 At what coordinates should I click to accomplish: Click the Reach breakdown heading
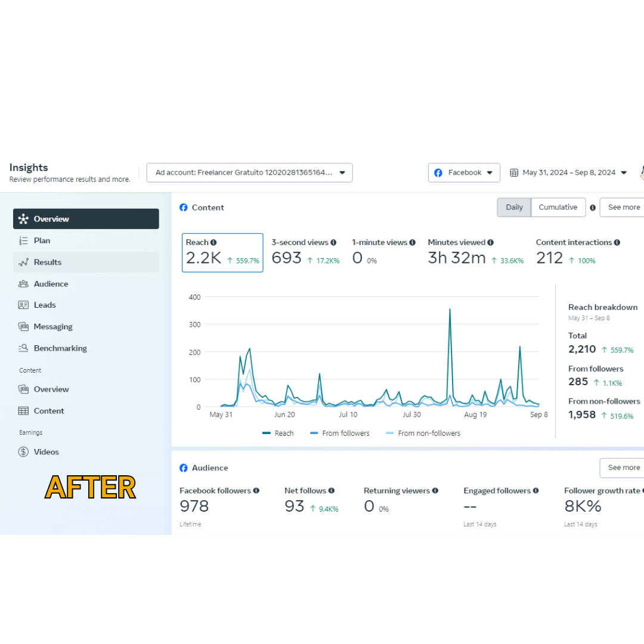[603, 307]
